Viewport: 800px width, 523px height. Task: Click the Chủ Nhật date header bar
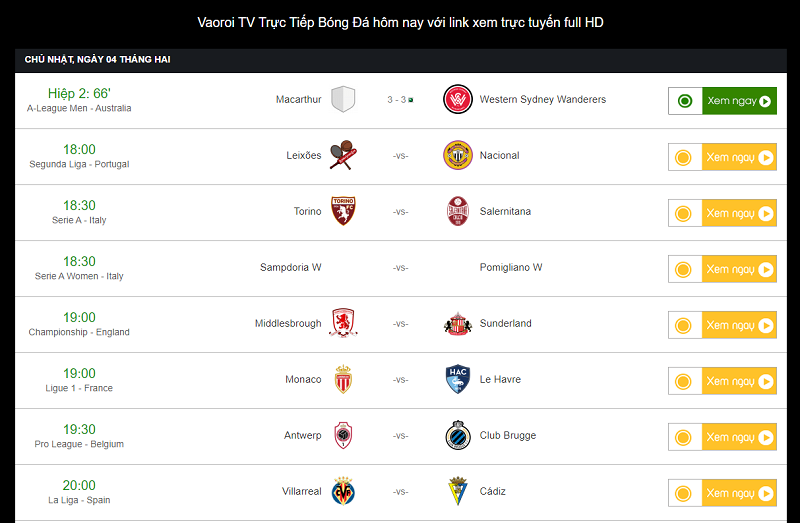pos(401,60)
